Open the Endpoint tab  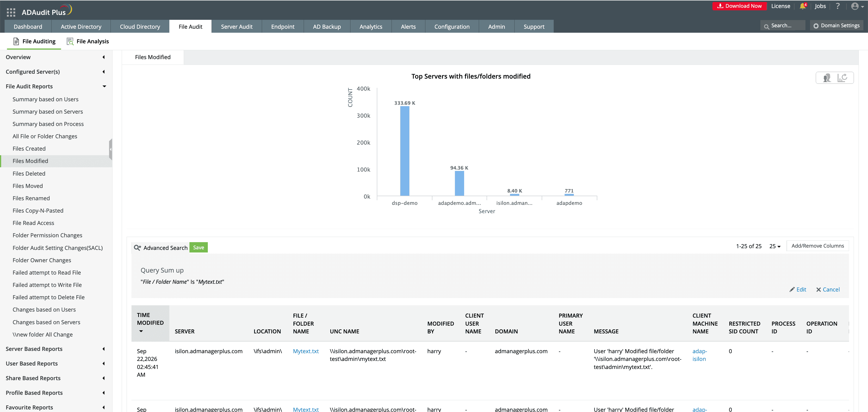(283, 27)
